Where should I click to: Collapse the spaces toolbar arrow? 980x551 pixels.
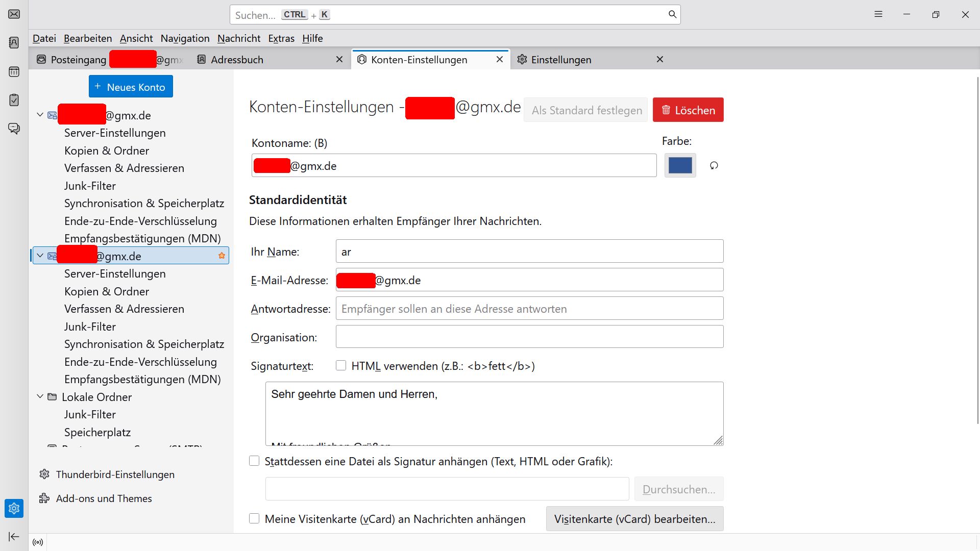click(14, 536)
